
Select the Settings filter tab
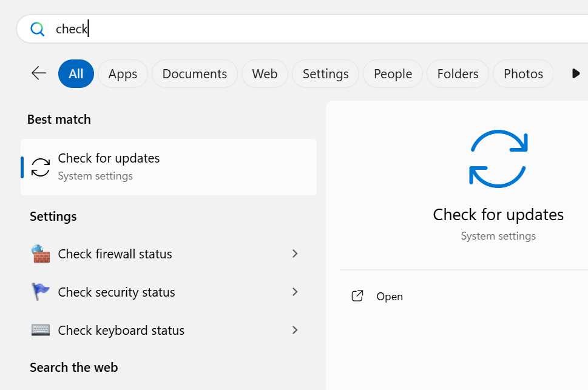[325, 74]
